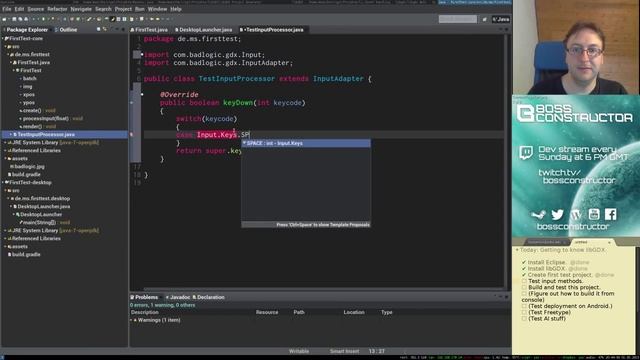Check '(Test deployment on Android.)' checkbox

pyautogui.click(x=524, y=306)
